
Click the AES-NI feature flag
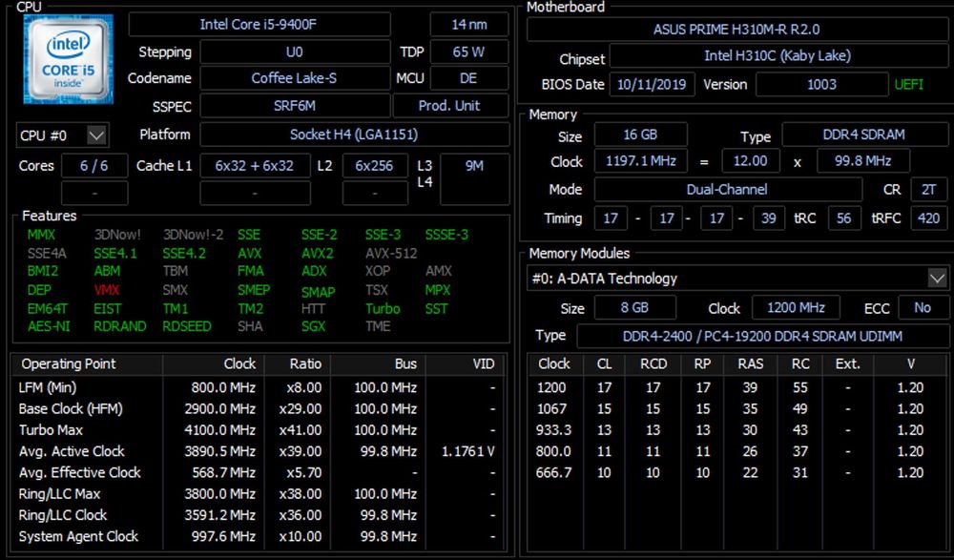click(x=49, y=326)
